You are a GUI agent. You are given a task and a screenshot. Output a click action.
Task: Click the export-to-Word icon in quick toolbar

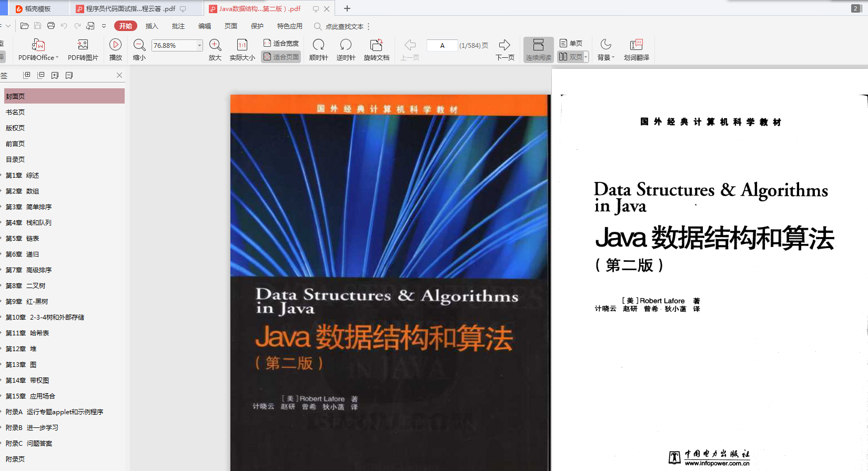[x=90, y=26]
